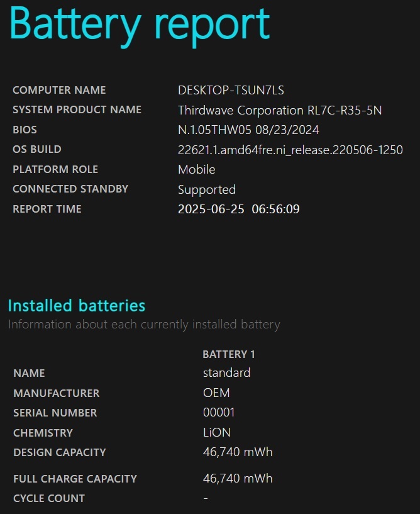Click the cycle count dash value
The width and height of the screenshot is (420, 514).
[x=206, y=498]
